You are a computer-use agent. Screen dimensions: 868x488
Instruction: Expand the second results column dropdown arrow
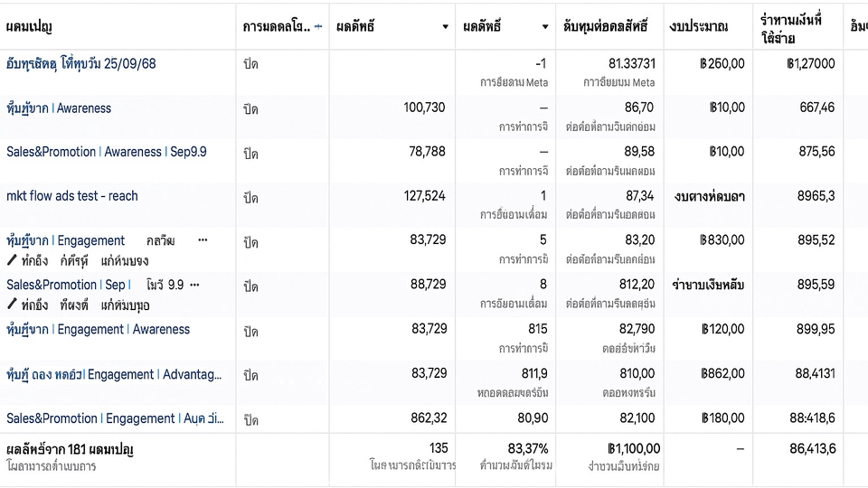coord(545,26)
